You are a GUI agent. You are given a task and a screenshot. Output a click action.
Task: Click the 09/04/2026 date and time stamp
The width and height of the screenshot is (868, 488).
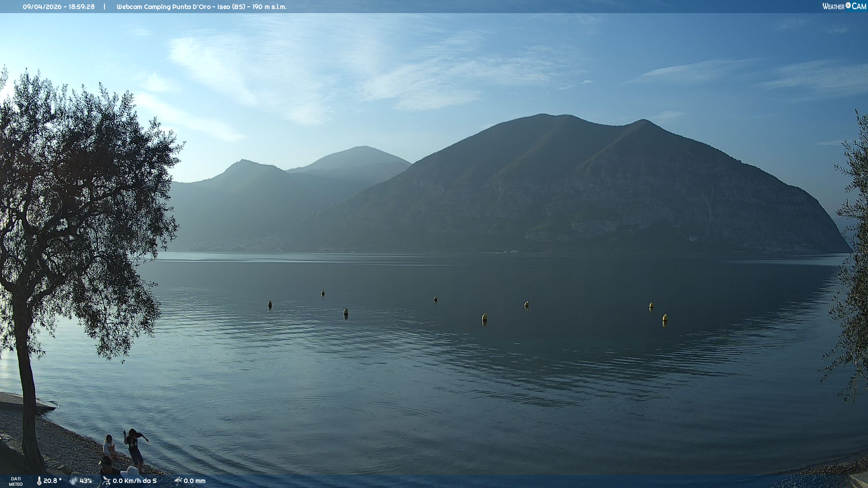[59, 7]
